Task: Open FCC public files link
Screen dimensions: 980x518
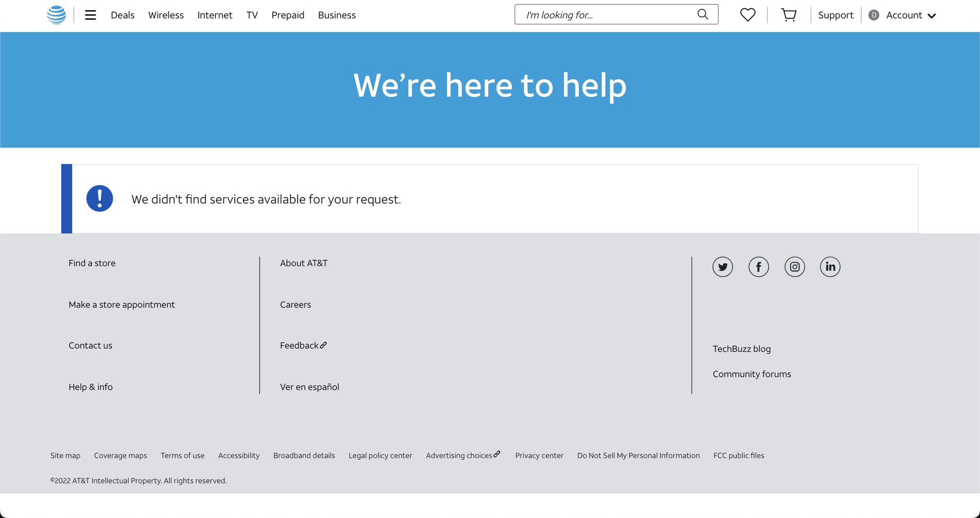Action: [739, 456]
